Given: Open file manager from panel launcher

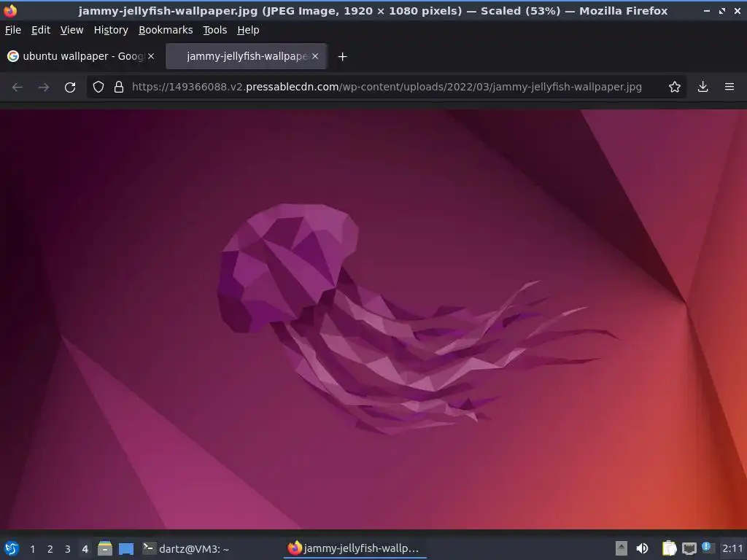Looking at the screenshot, I should [105, 548].
